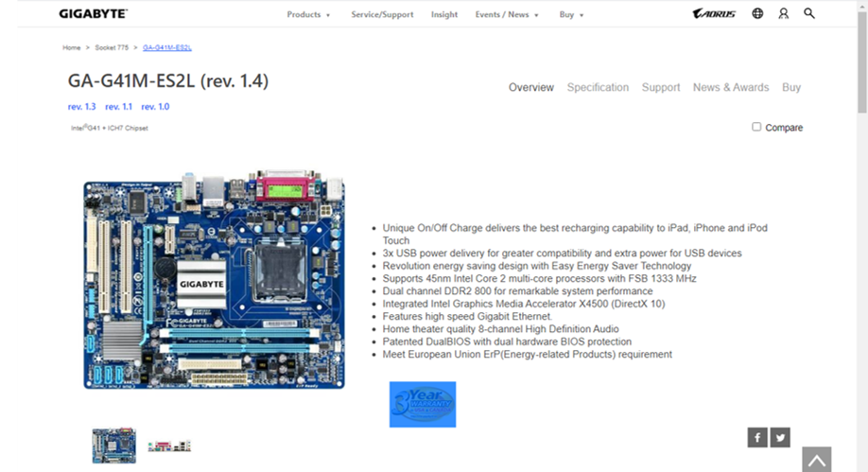Open the rev. 1.0 link
This screenshot has width=868, height=472.
pyautogui.click(x=155, y=106)
